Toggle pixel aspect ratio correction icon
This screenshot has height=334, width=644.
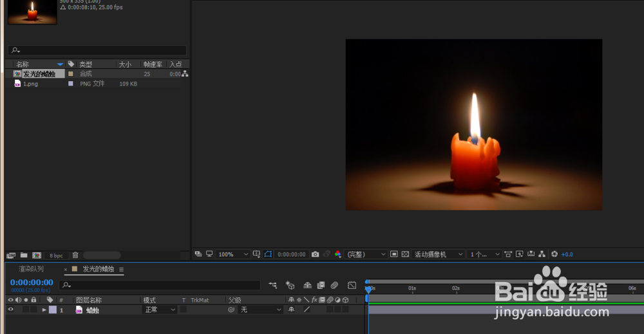click(x=508, y=254)
